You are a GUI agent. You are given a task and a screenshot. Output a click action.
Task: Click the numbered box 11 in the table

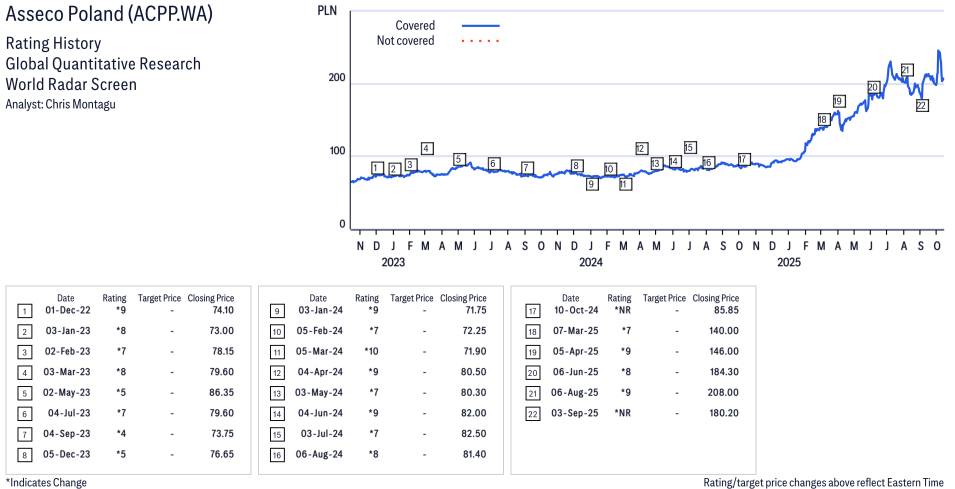[x=276, y=351]
